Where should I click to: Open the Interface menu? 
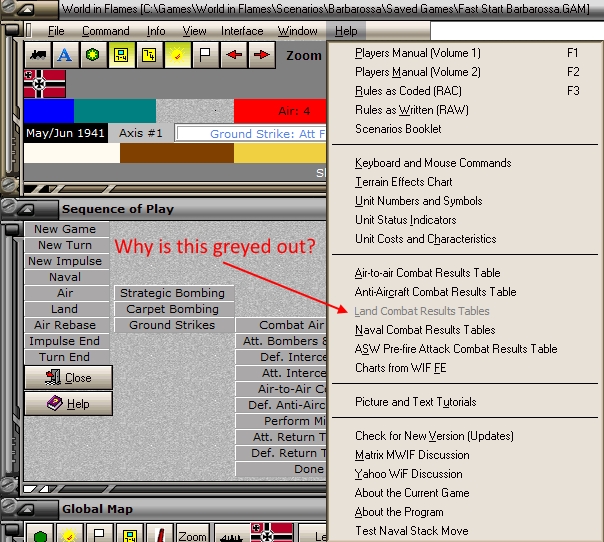pyautogui.click(x=242, y=31)
